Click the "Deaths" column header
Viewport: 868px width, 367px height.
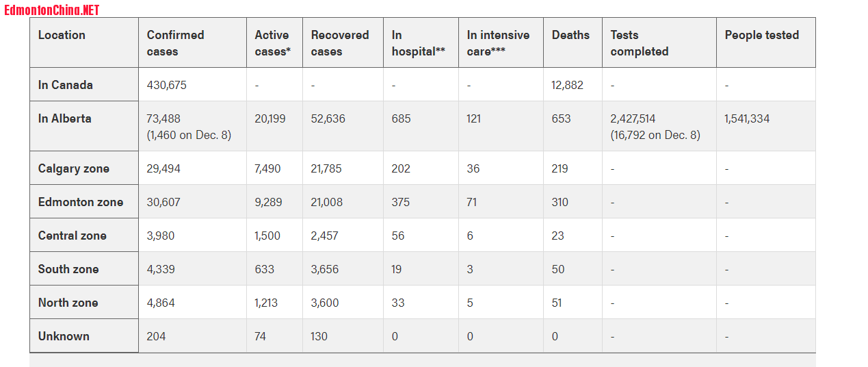(x=573, y=42)
